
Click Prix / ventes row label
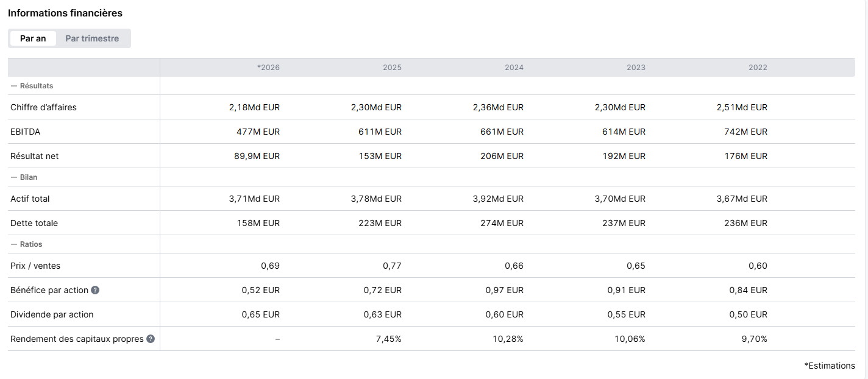tap(35, 266)
